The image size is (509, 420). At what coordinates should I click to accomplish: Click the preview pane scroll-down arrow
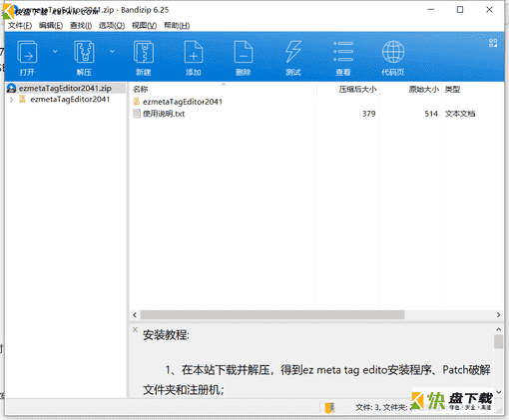498,392
